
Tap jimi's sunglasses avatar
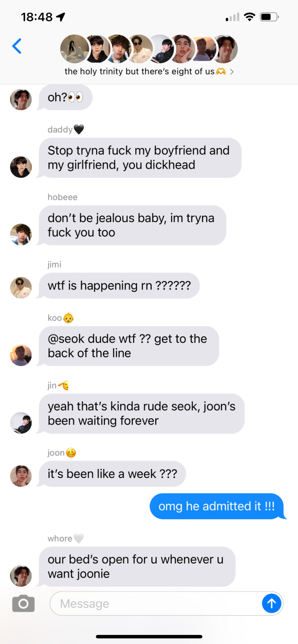21,288
